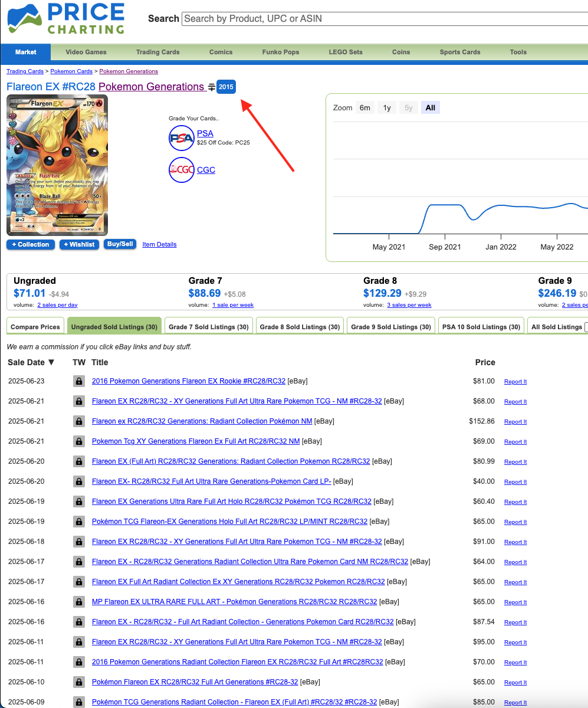
Task: Open the LEGO Sets menu
Action: (346, 52)
